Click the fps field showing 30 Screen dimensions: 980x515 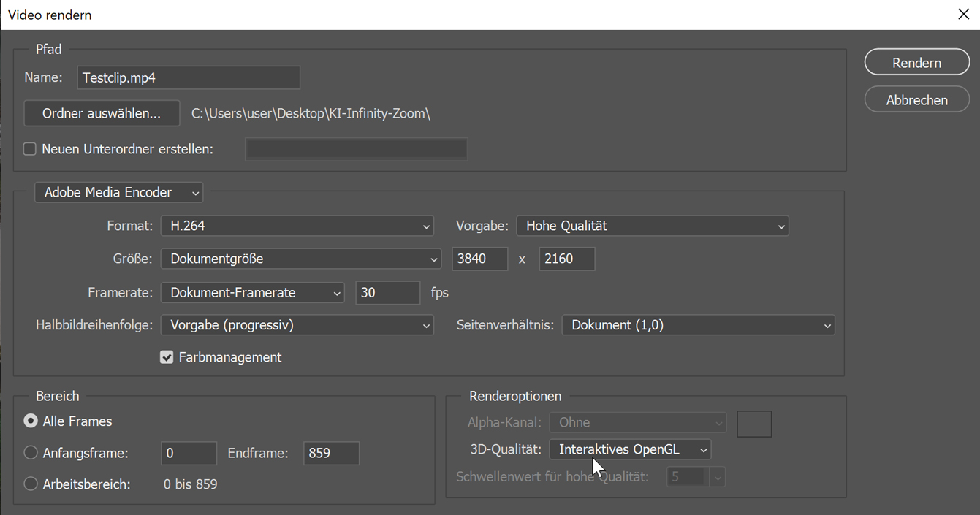(x=388, y=292)
